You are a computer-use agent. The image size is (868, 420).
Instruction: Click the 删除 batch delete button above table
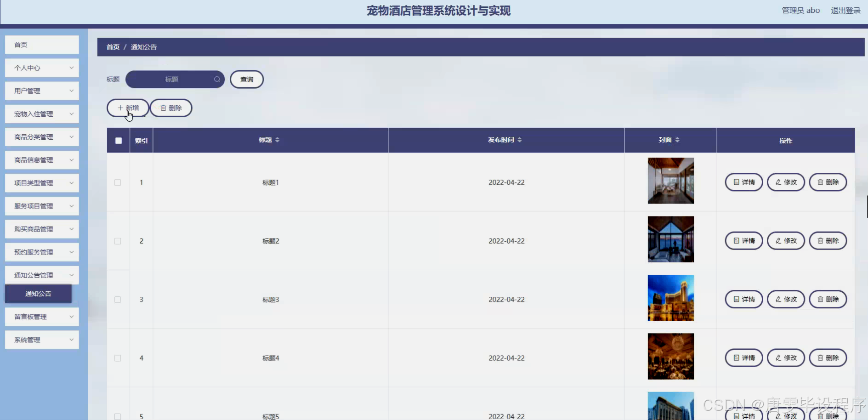click(171, 108)
